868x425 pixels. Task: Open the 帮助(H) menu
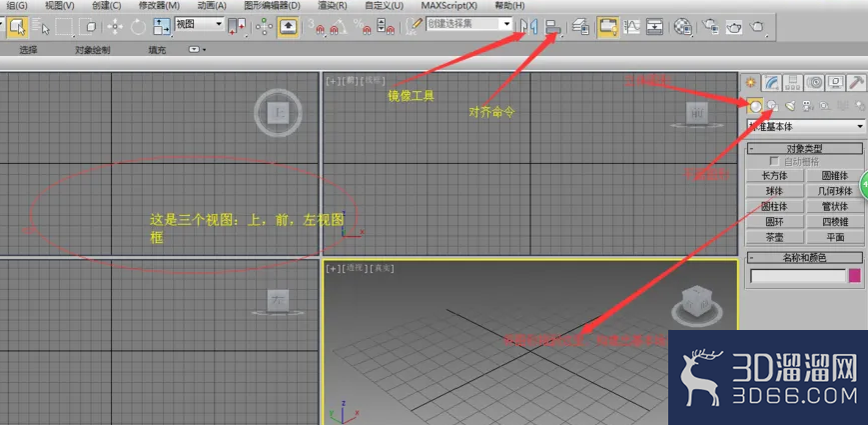point(508,6)
